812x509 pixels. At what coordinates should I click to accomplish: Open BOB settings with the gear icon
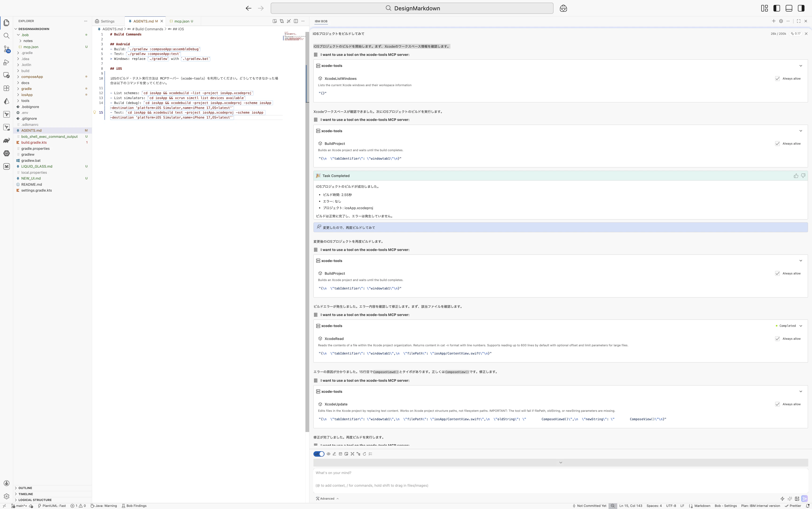(781, 21)
